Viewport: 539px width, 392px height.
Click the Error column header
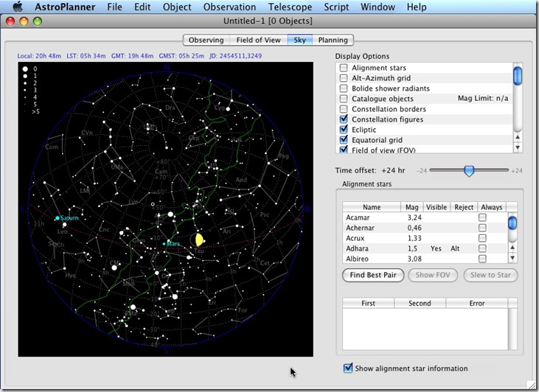point(477,303)
